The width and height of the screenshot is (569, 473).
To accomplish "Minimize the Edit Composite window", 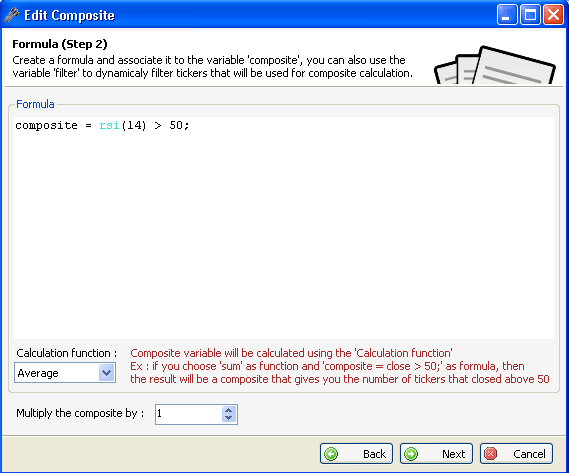I will [x=507, y=15].
